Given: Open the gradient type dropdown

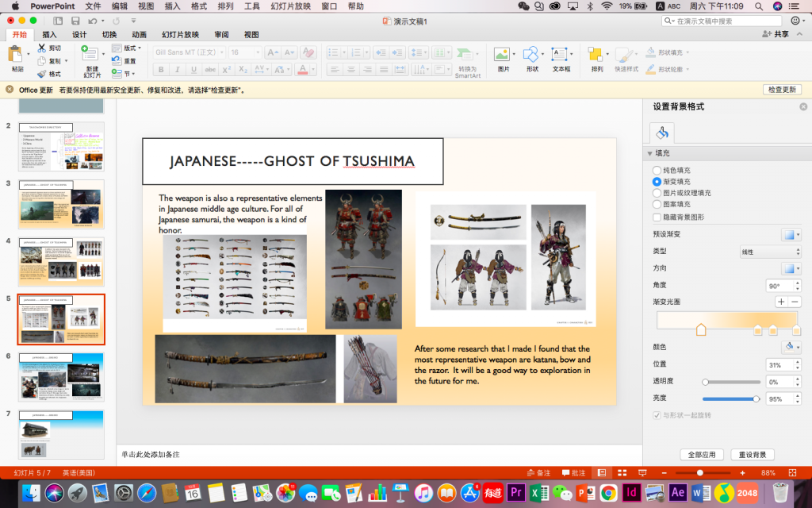Looking at the screenshot, I should coord(770,252).
